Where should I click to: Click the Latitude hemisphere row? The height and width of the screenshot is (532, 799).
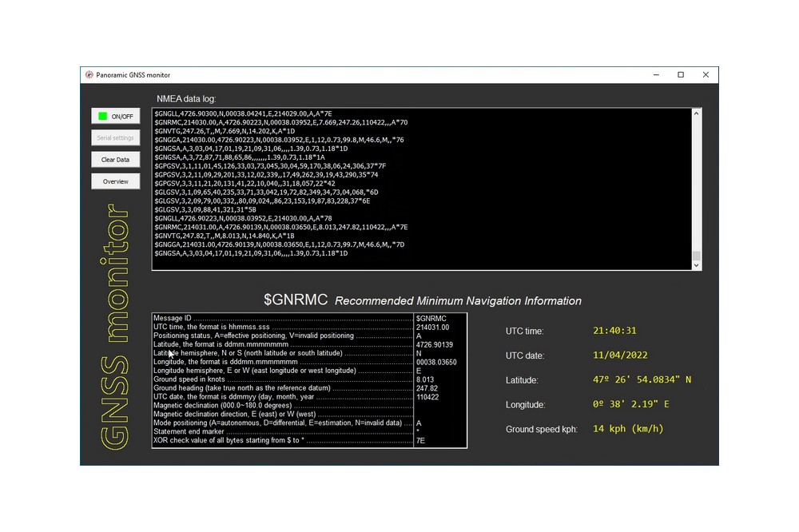(309, 353)
